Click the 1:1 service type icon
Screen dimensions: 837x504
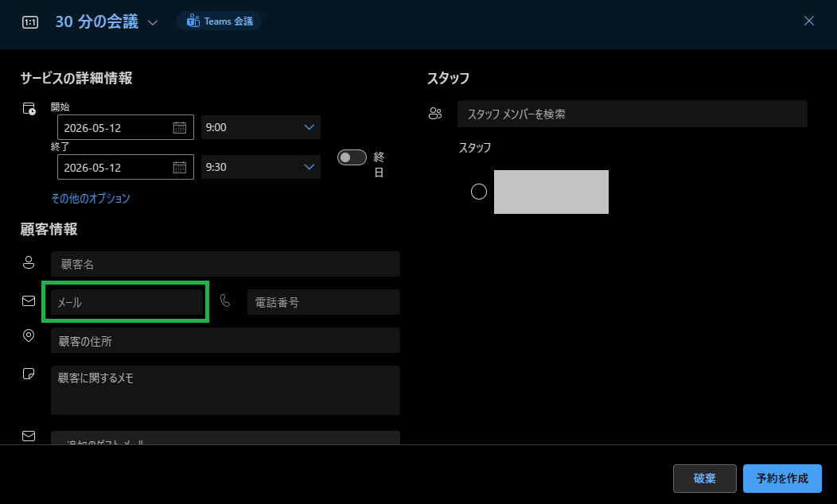tap(30, 22)
